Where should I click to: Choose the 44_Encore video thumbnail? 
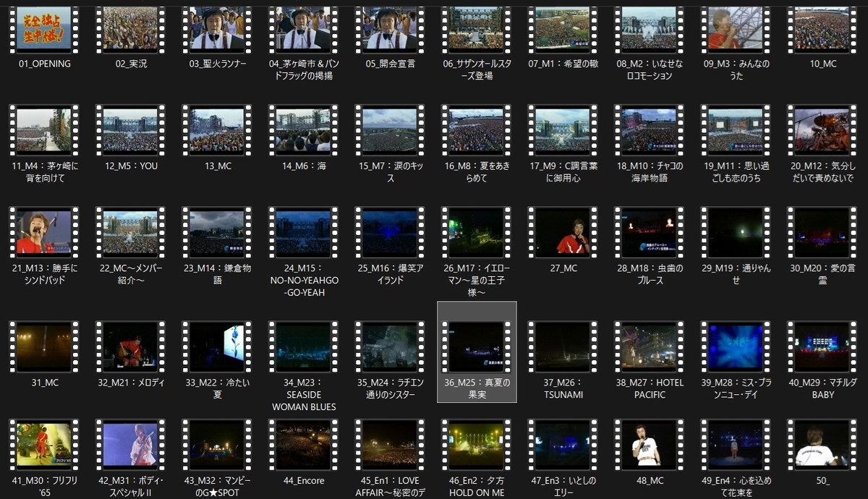point(304,445)
